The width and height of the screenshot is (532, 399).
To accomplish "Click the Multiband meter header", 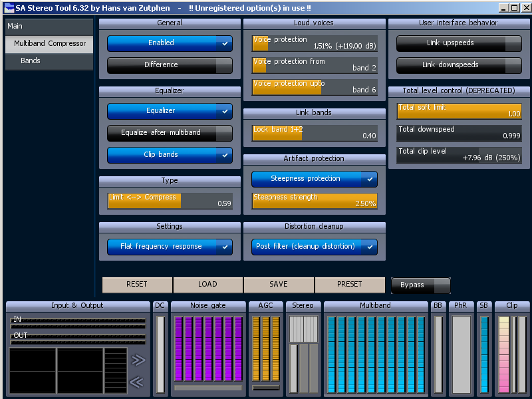I will pos(376,306).
